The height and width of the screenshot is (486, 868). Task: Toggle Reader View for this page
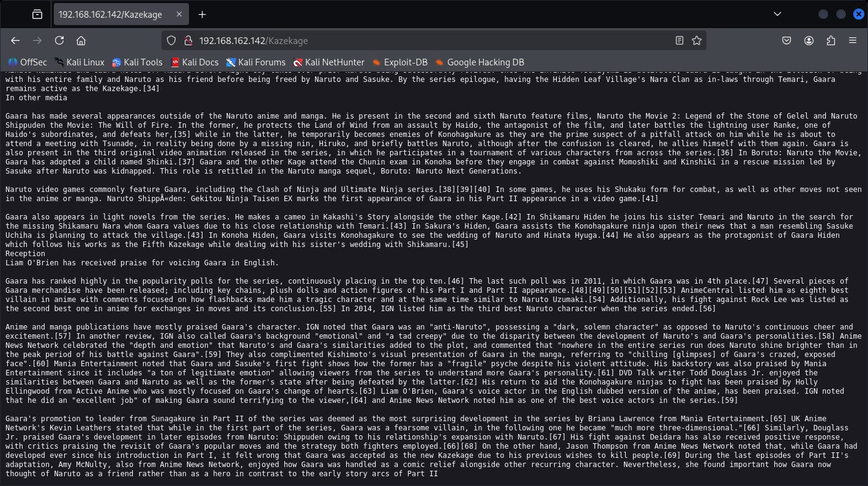tap(680, 40)
